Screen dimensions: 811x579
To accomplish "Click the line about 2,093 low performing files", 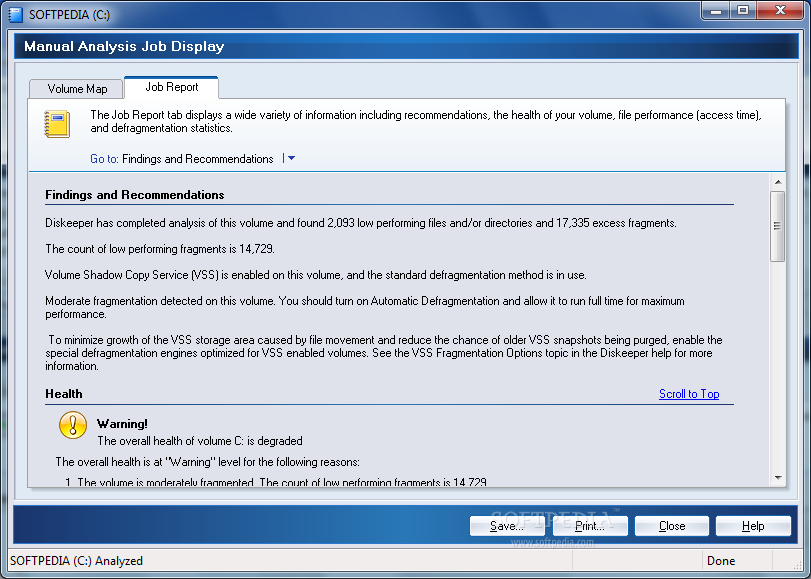I will tap(361, 223).
